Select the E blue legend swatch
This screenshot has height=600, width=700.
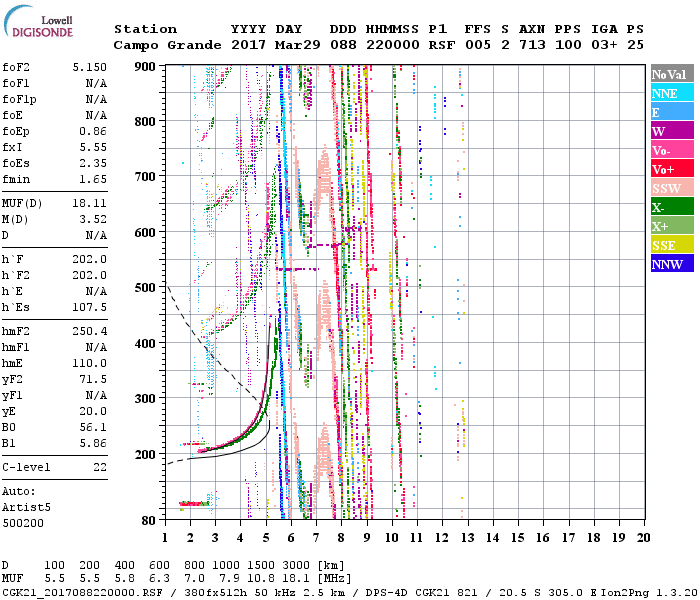click(x=672, y=112)
